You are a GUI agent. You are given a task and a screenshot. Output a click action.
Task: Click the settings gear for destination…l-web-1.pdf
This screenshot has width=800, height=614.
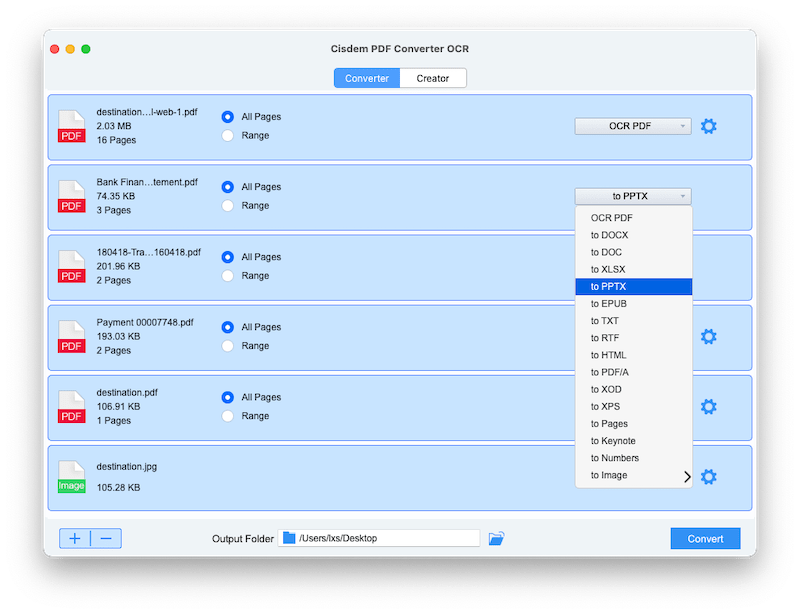708,126
